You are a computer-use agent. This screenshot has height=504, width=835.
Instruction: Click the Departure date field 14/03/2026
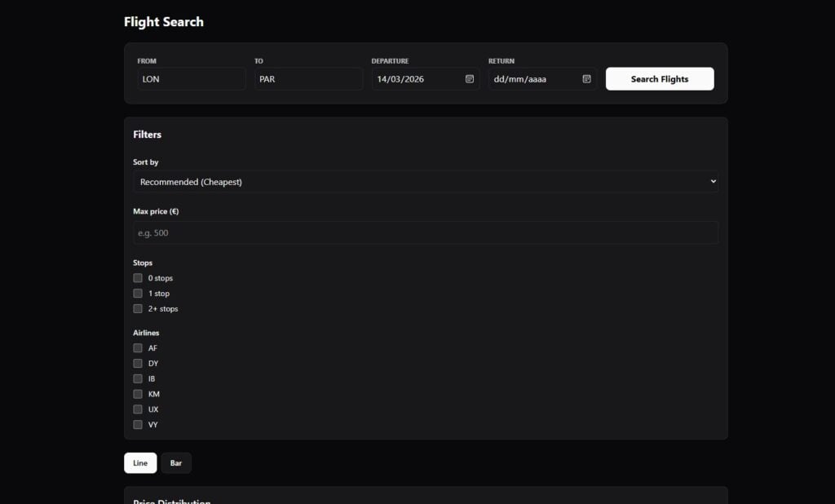tap(426, 79)
